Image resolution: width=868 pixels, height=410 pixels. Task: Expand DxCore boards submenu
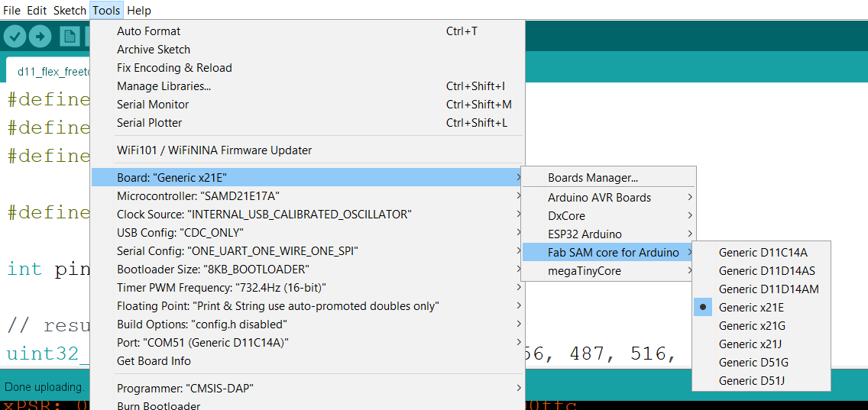pyautogui.click(x=609, y=216)
